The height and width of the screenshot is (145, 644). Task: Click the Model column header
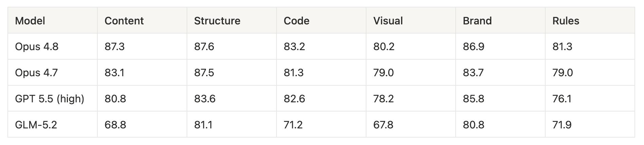[30, 21]
